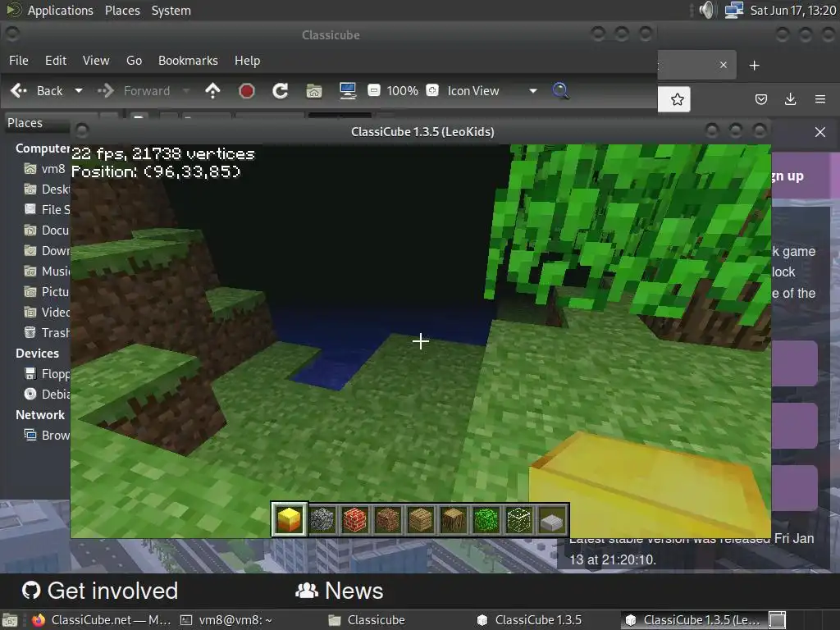Screen dimensions: 840x630
Task: Click the 100% zoom level label
Action: point(402,91)
